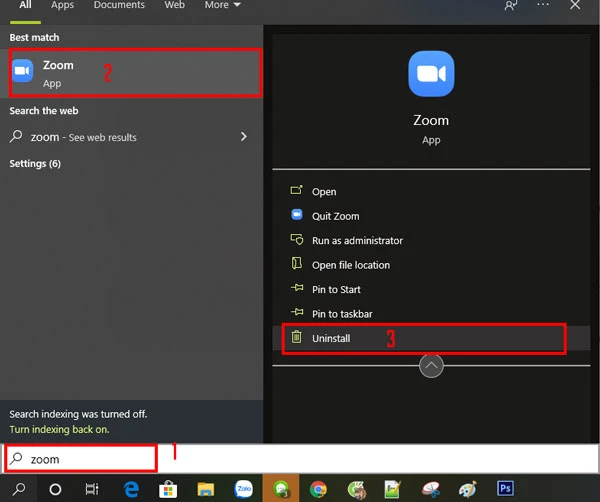Image resolution: width=600 pixels, height=502 pixels.
Task: Launch Google Chrome from the taskbar
Action: click(318, 489)
